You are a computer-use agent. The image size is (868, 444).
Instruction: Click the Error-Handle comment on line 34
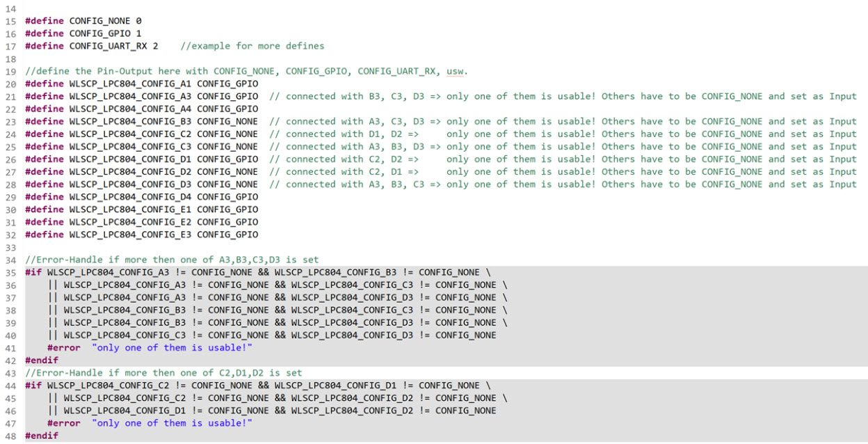[172, 260]
